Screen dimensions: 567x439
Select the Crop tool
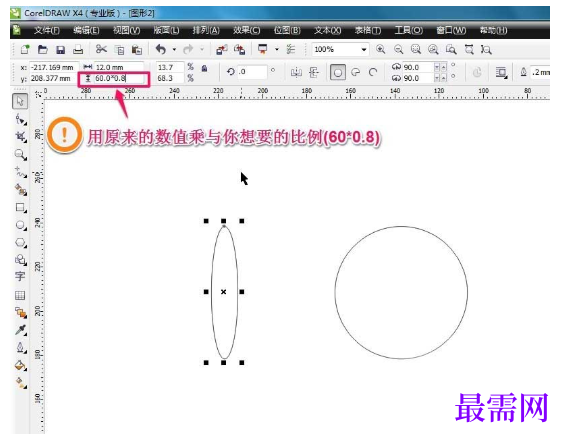point(20,137)
